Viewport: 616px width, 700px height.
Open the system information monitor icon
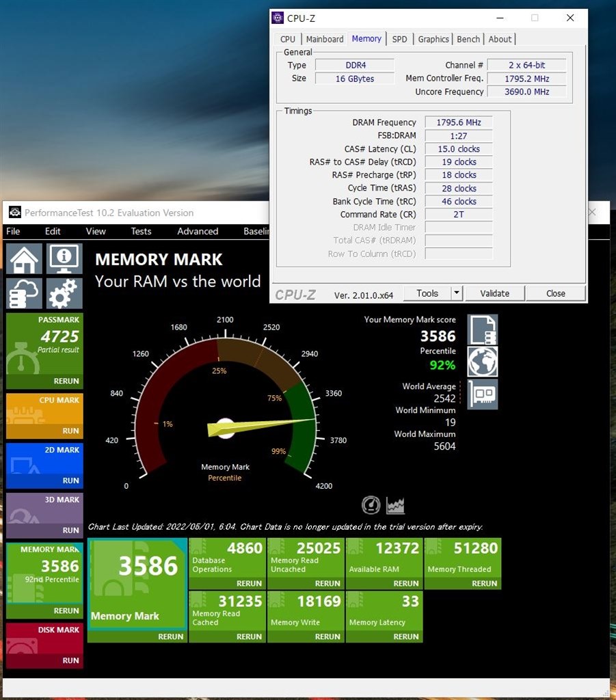[64, 258]
